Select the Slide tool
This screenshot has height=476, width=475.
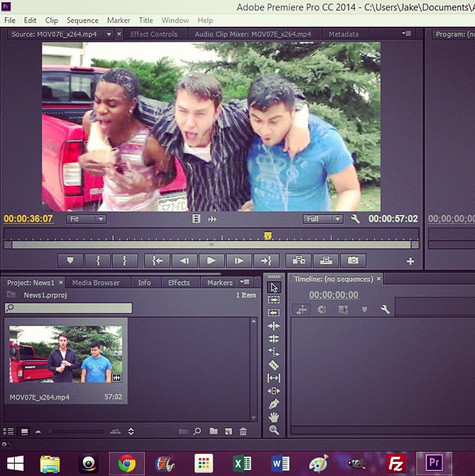pos(274,391)
